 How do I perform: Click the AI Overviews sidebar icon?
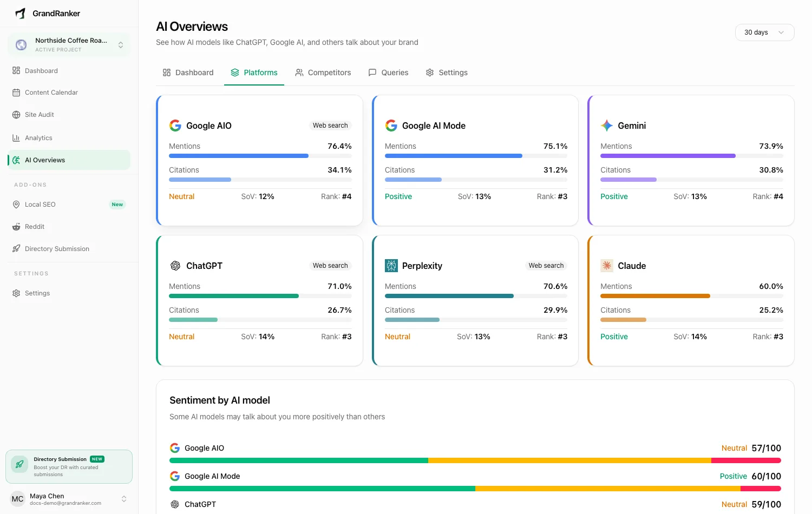pos(16,160)
